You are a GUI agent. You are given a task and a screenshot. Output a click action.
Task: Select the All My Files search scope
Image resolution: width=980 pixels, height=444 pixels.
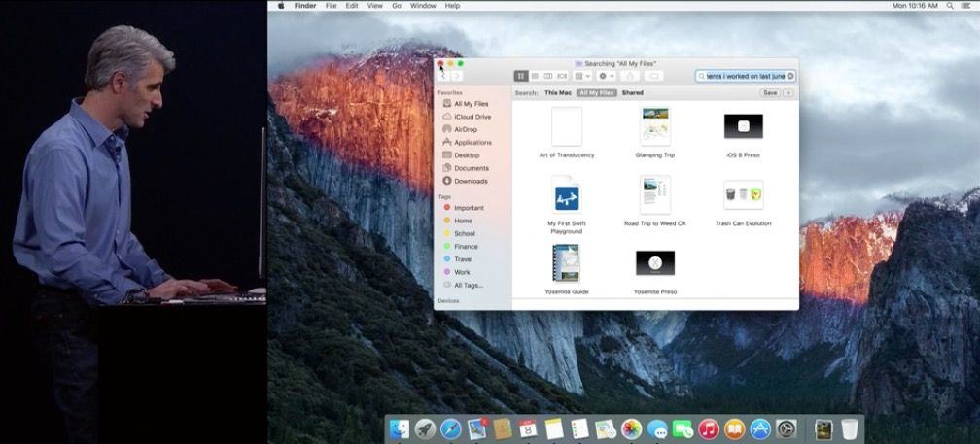click(596, 93)
